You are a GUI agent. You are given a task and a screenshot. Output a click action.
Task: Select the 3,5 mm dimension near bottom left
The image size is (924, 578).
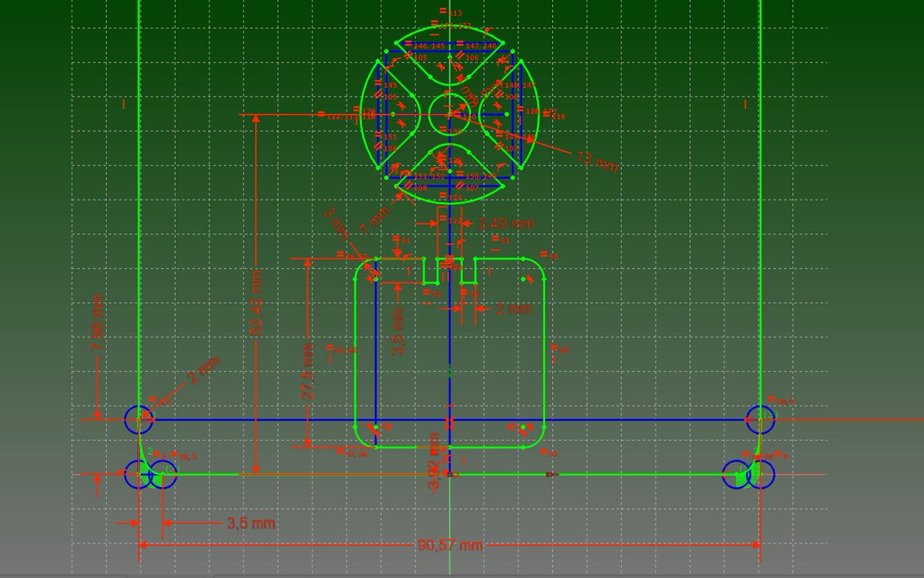coord(254,523)
